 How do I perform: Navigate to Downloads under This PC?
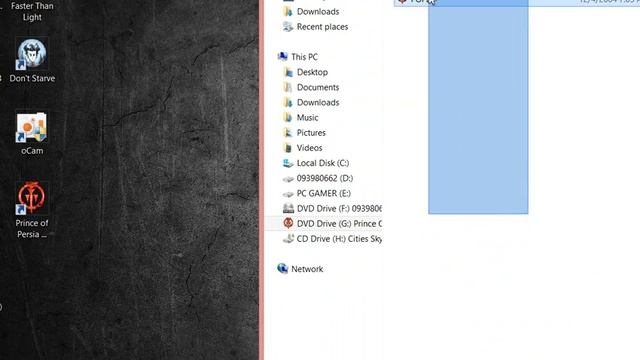pyautogui.click(x=318, y=102)
